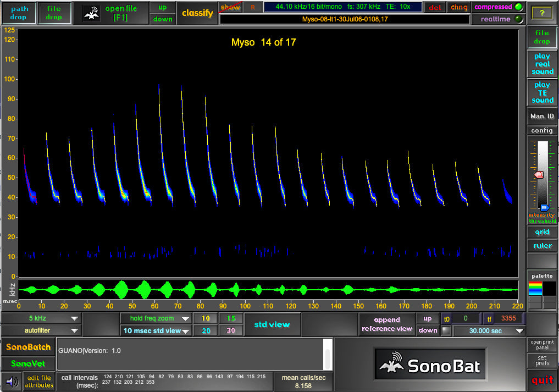
Task: Expand the 30.000 sec duration dropdown
Action: (519, 331)
